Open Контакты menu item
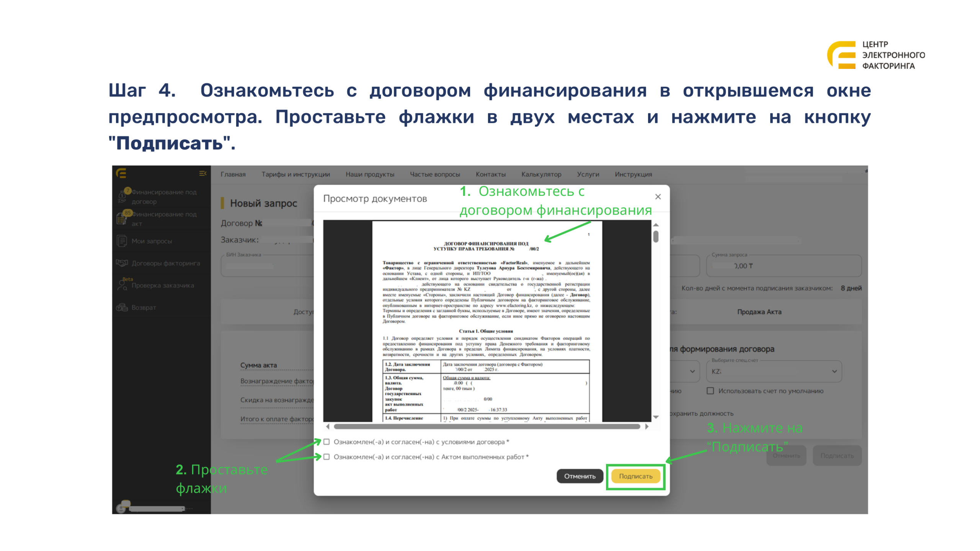The image size is (980, 551). click(491, 174)
